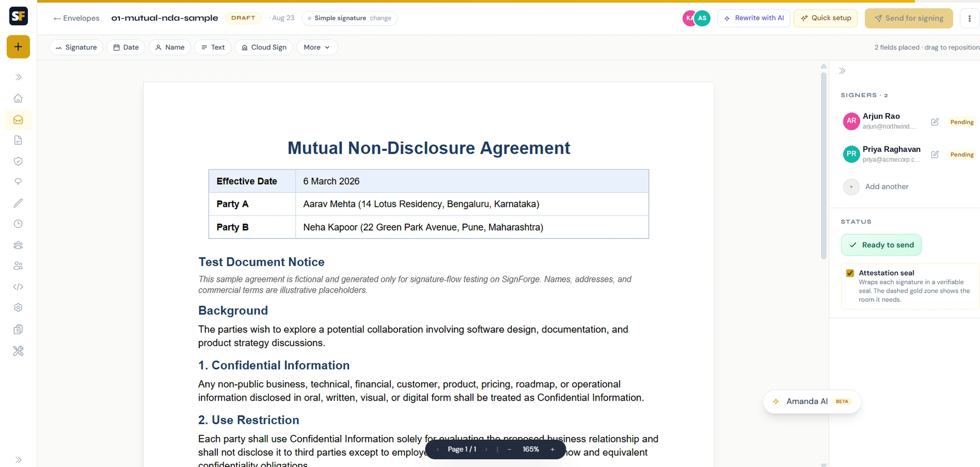Click the Party A Aarav Mehta cell
This screenshot has width=980, height=467.
[x=471, y=204]
